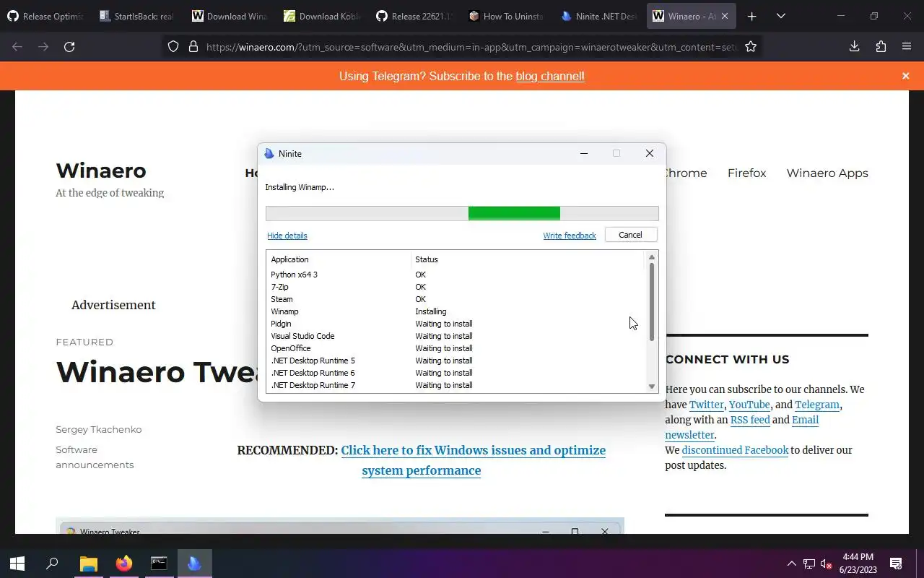This screenshot has width=924, height=578.
Task: Click the blog channel link in banner
Action: click(550, 76)
